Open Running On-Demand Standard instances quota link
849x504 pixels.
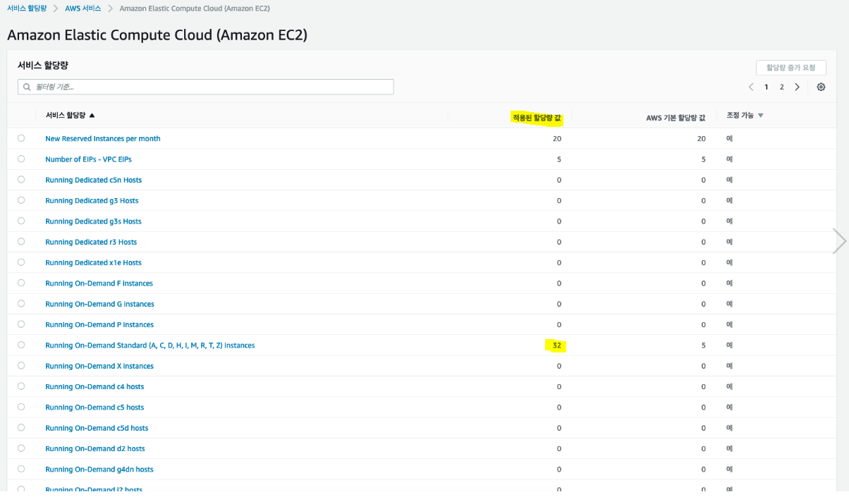point(150,345)
